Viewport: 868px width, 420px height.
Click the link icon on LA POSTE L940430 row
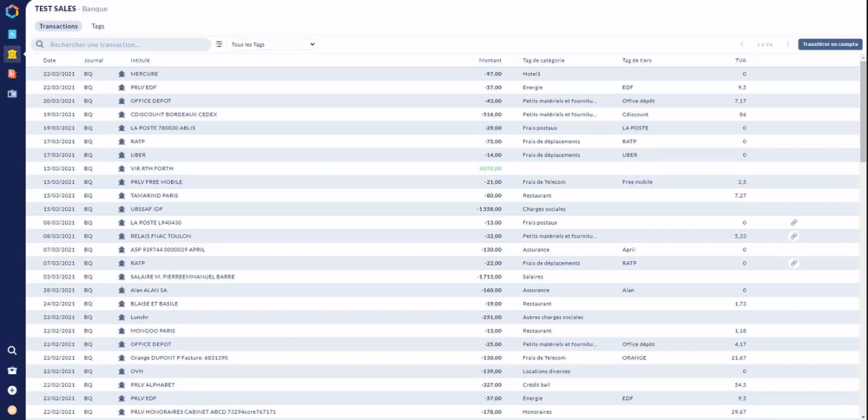pyautogui.click(x=793, y=222)
